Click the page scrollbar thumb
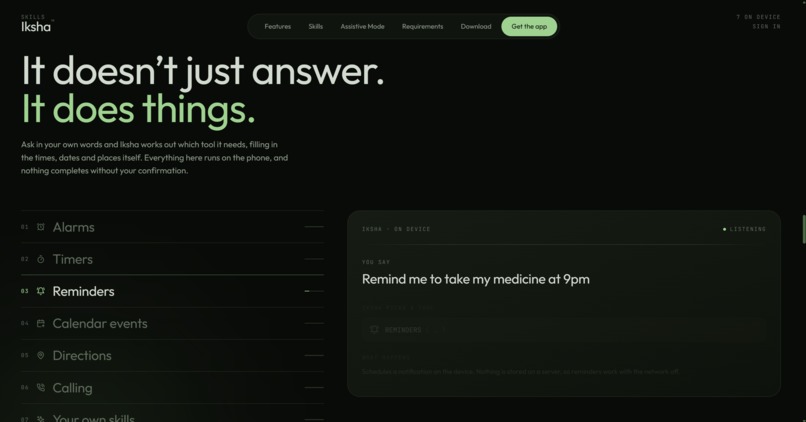Image resolution: width=806 pixels, height=422 pixels. [x=803, y=229]
